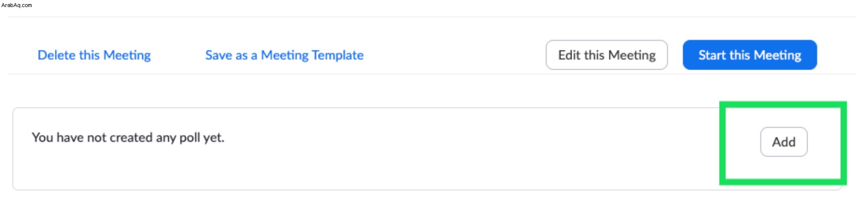Choose the Add button inside the green highlight
This screenshot has height=210, width=868.
(x=784, y=142)
